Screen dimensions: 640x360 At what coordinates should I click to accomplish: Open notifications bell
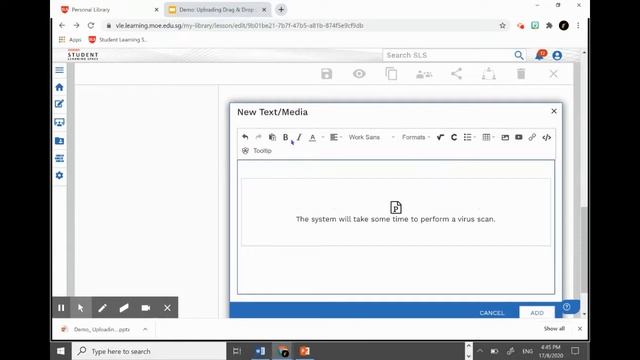tap(540, 55)
